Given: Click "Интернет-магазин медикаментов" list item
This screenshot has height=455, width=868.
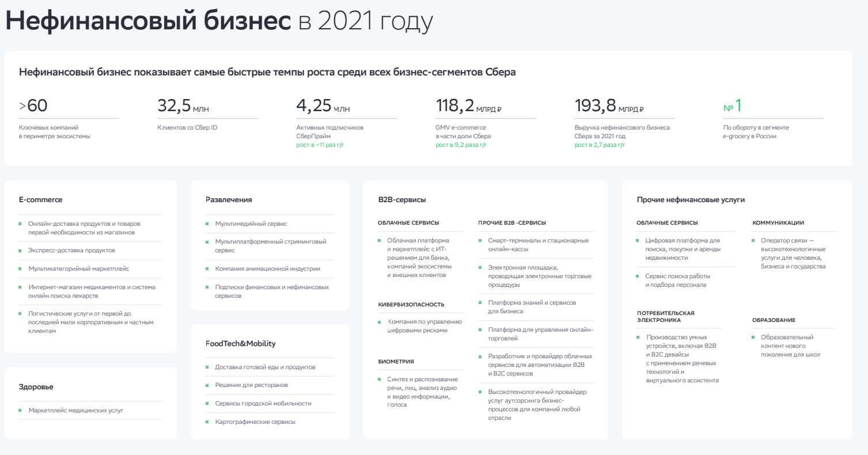Looking at the screenshot, I should click(92, 291).
